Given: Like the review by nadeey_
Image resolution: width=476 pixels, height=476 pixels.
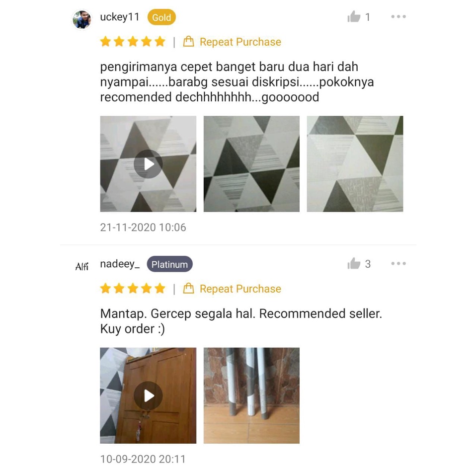Looking at the screenshot, I should point(354,263).
